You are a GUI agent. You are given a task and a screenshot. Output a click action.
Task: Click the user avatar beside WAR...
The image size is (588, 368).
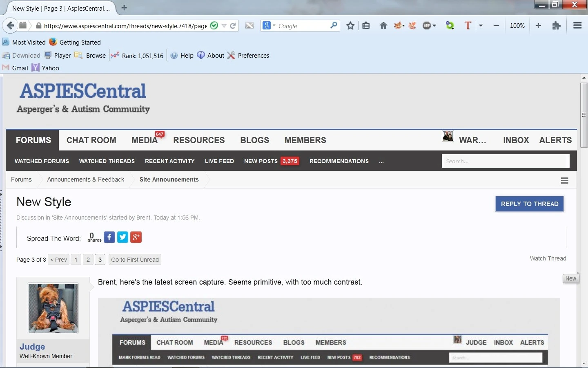[448, 136]
